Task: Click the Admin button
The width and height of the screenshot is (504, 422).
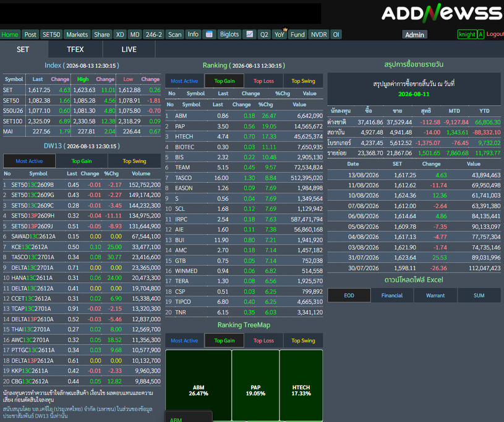Action: point(415,35)
